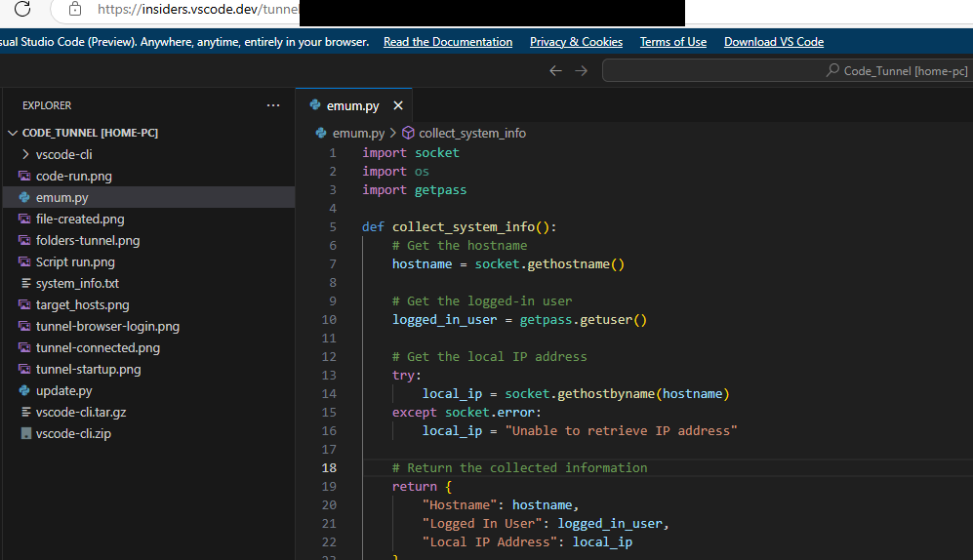
Task: Click the cube symbol icon in the breadcrumb
Action: tap(408, 133)
